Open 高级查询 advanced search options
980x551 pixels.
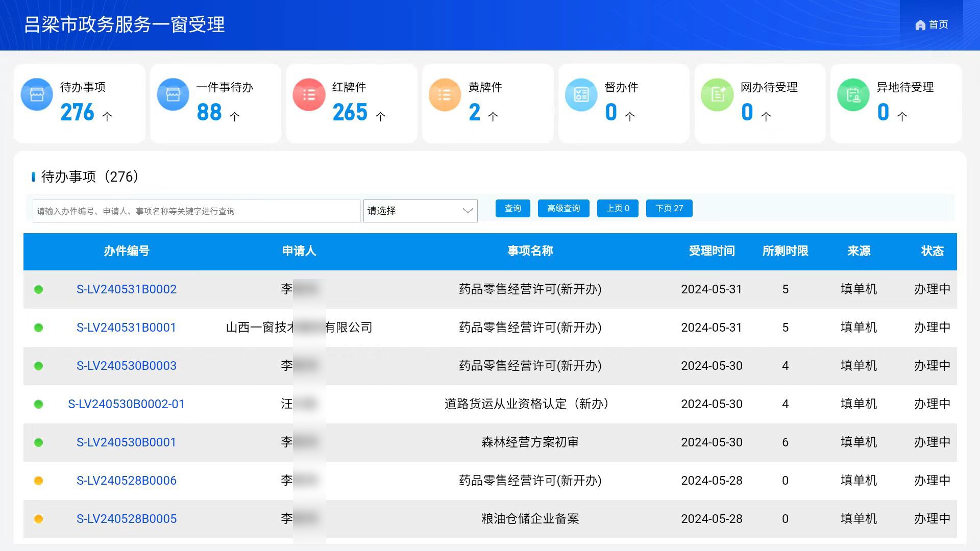[563, 208]
